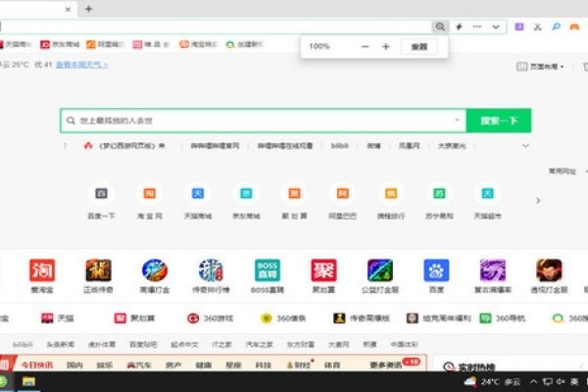Switch to the 娱乐 news tab
588x392 pixels.
click(x=104, y=365)
